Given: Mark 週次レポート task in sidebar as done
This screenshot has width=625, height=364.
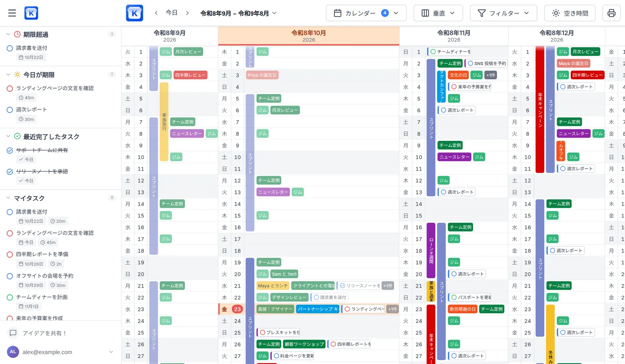Looking at the screenshot, I should tap(10, 110).
